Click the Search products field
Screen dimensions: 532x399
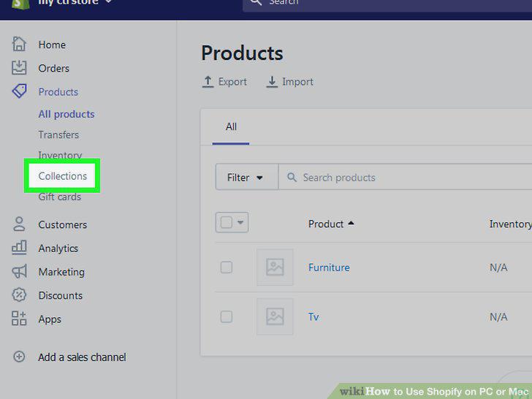(x=405, y=177)
